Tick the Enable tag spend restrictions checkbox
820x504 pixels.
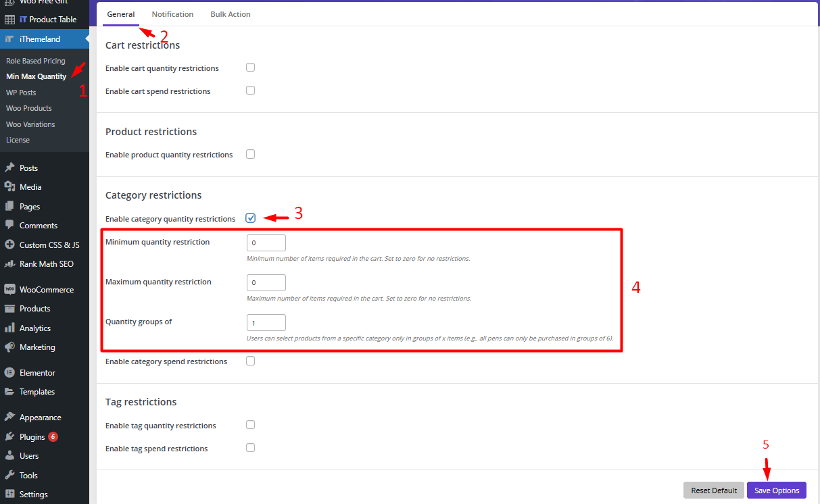(250, 448)
